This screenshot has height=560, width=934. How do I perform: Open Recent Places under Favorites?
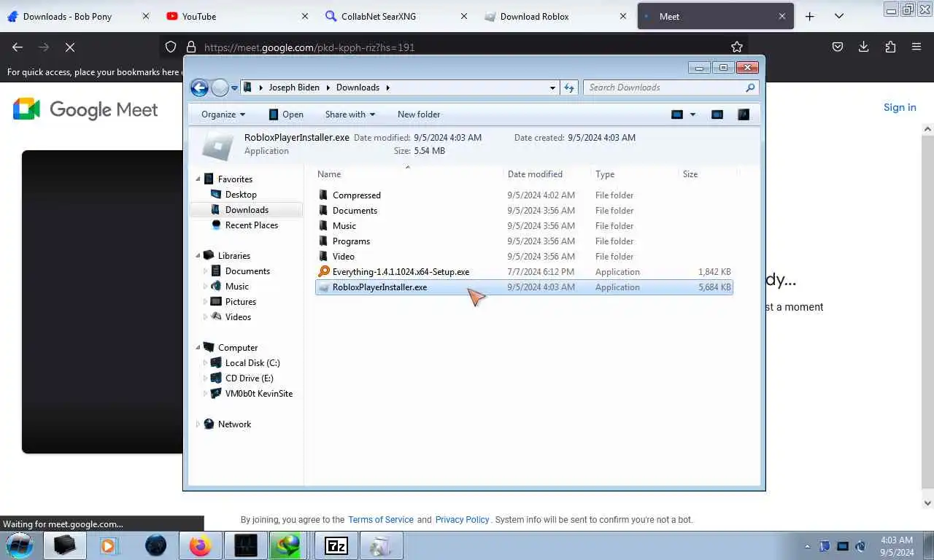pos(251,225)
